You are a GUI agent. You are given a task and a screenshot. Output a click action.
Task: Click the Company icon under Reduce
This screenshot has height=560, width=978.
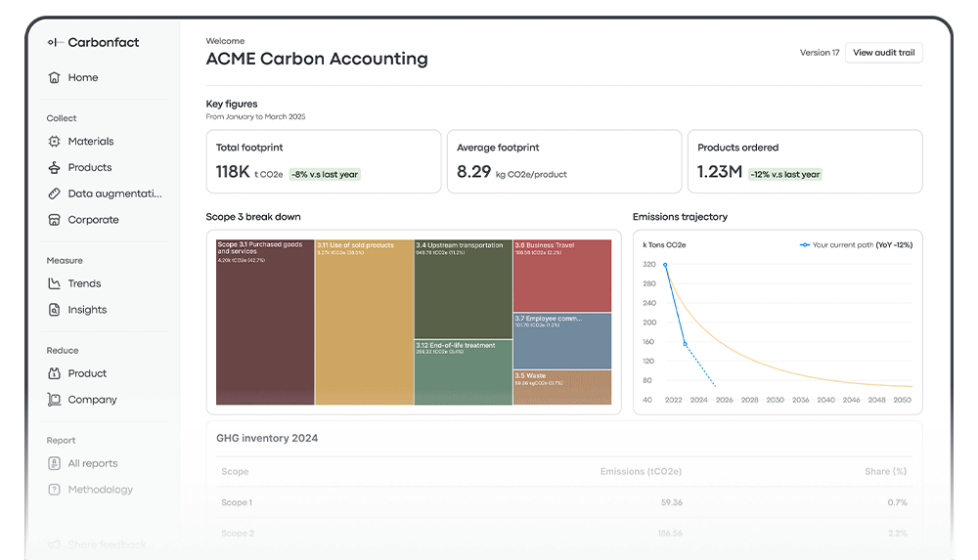click(x=54, y=400)
